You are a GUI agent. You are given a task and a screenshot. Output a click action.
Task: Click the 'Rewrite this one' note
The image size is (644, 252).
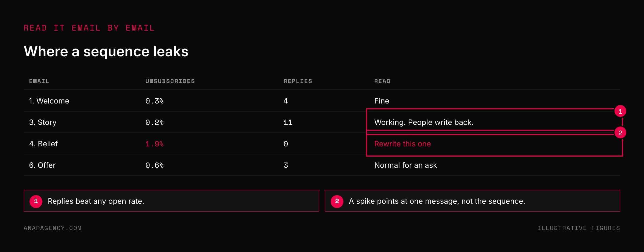[402, 144]
